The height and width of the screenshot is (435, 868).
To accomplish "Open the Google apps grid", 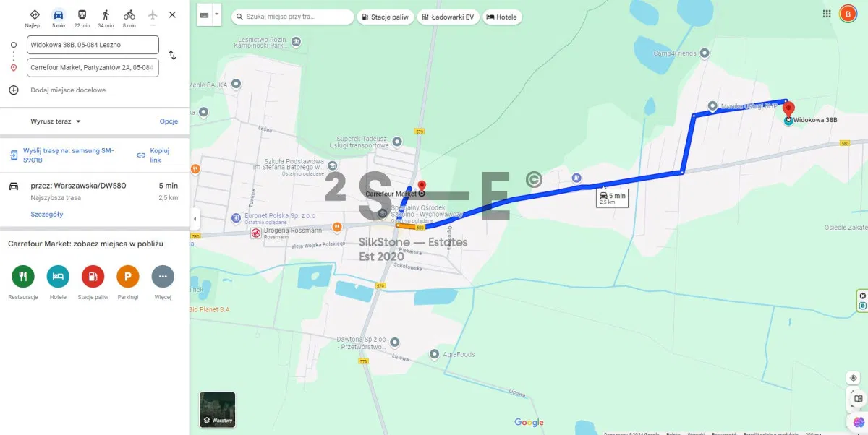I will click(x=827, y=14).
